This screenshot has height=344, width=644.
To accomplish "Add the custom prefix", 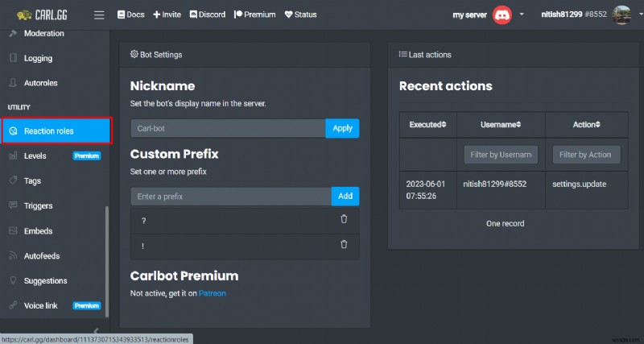I will point(345,197).
